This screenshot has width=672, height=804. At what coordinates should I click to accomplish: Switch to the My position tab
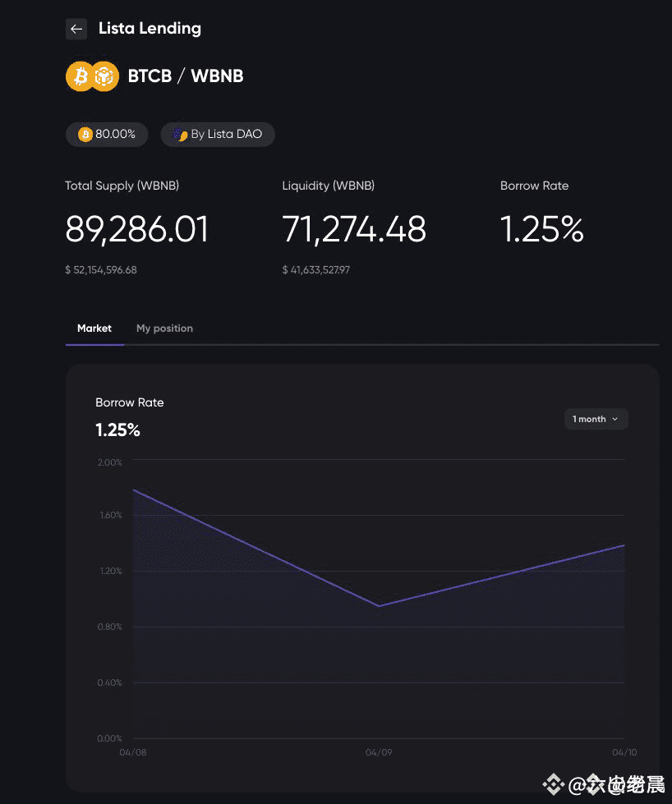pos(164,328)
